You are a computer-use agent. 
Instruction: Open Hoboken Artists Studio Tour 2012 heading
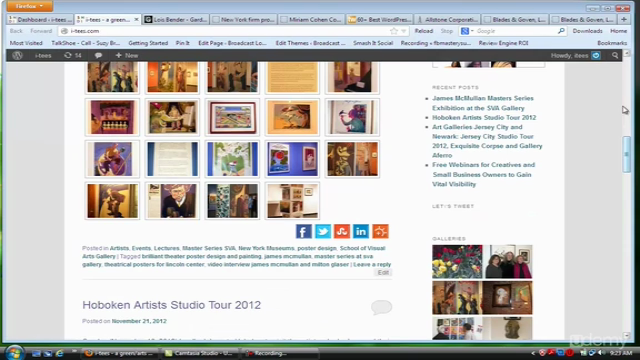pyautogui.click(x=171, y=305)
